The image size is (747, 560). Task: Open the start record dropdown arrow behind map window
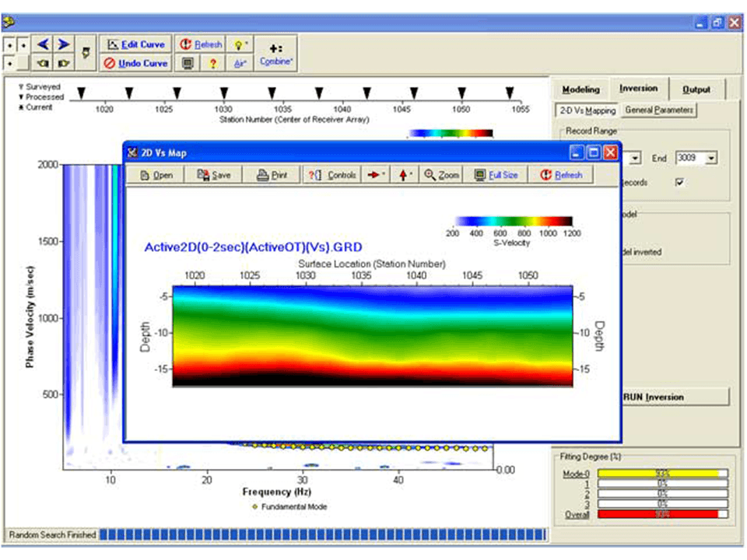pos(635,158)
